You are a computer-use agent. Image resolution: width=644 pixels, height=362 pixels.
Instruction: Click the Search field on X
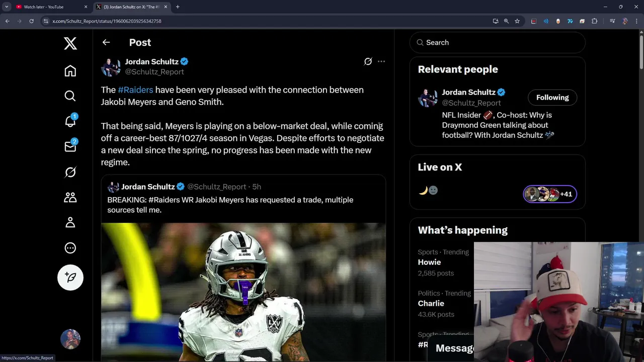[497, 42]
